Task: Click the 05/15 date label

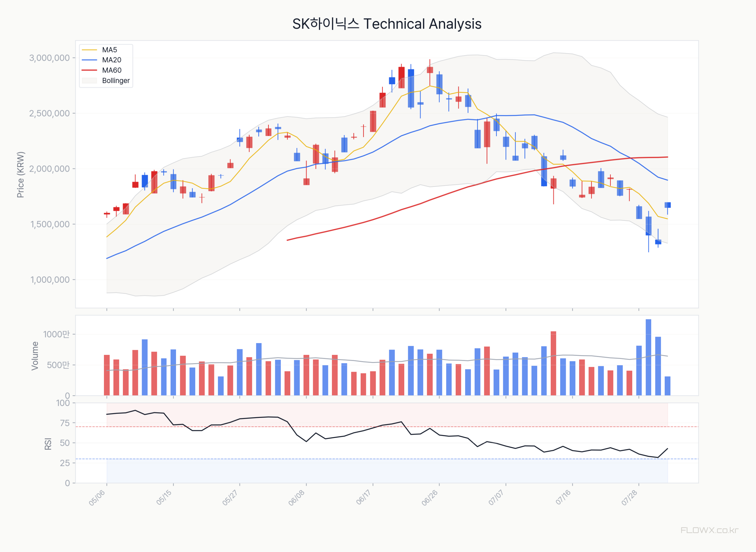Action: pos(164,497)
